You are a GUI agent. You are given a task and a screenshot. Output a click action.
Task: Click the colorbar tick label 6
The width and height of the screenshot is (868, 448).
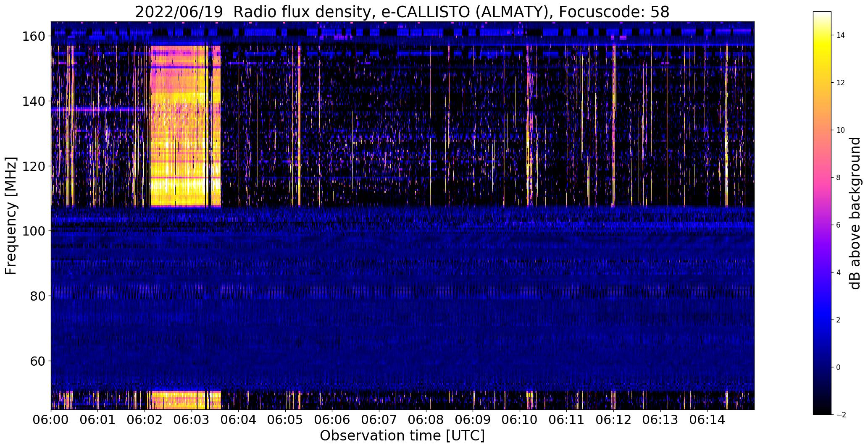tap(839, 225)
